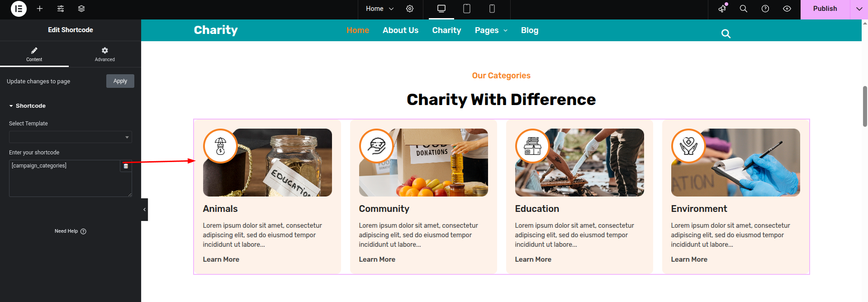Screen dimensions: 868x302
Task: Click the page vertical scrollbar
Action: coord(865,106)
